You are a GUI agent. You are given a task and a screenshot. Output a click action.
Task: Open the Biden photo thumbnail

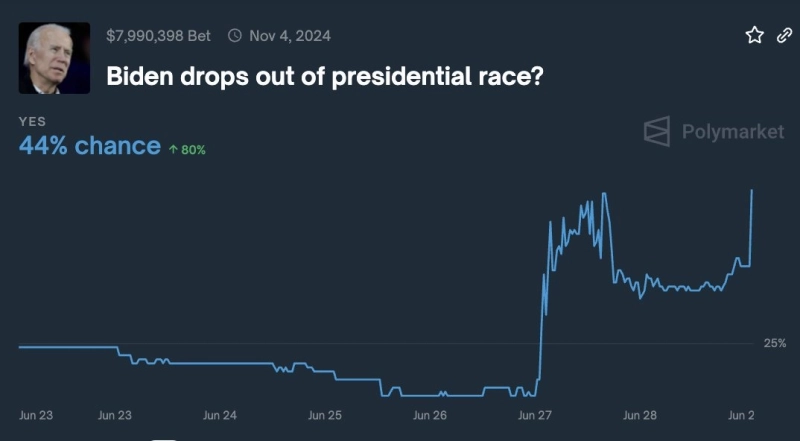(55, 58)
